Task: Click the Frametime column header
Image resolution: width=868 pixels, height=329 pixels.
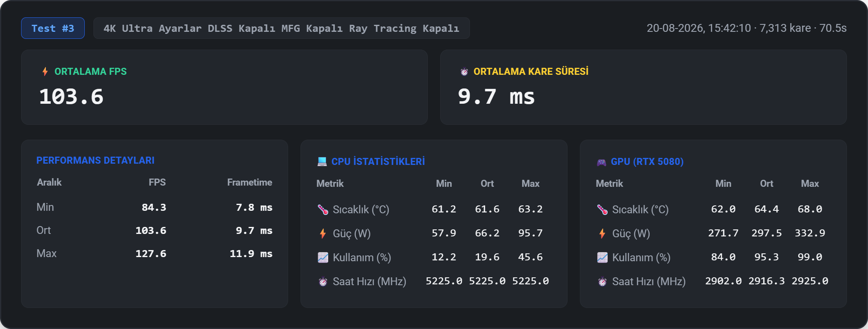Action: (250, 182)
